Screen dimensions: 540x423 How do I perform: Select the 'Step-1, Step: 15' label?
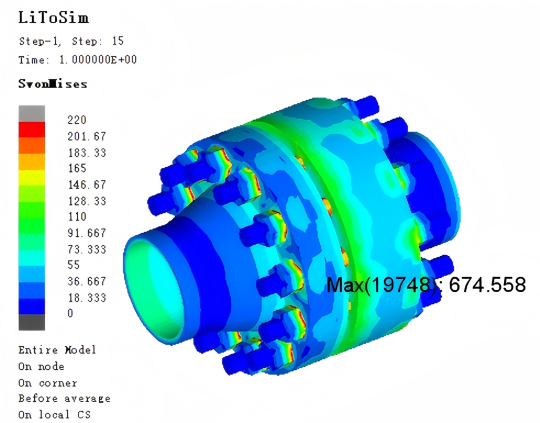pyautogui.click(x=71, y=41)
